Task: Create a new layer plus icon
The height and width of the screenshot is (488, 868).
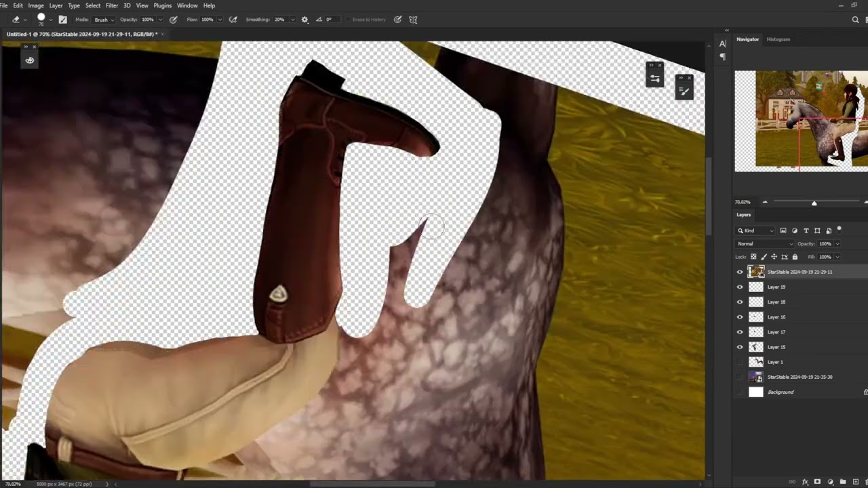Action: coord(854,482)
